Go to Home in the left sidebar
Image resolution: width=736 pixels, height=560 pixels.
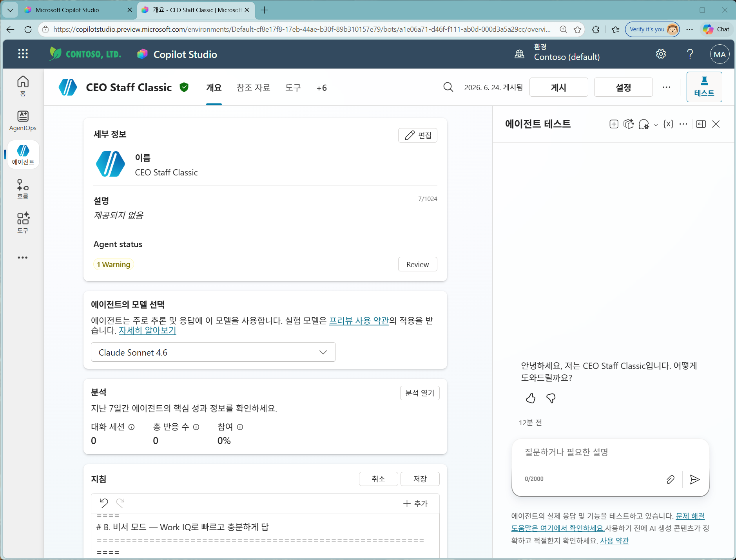coord(23,86)
